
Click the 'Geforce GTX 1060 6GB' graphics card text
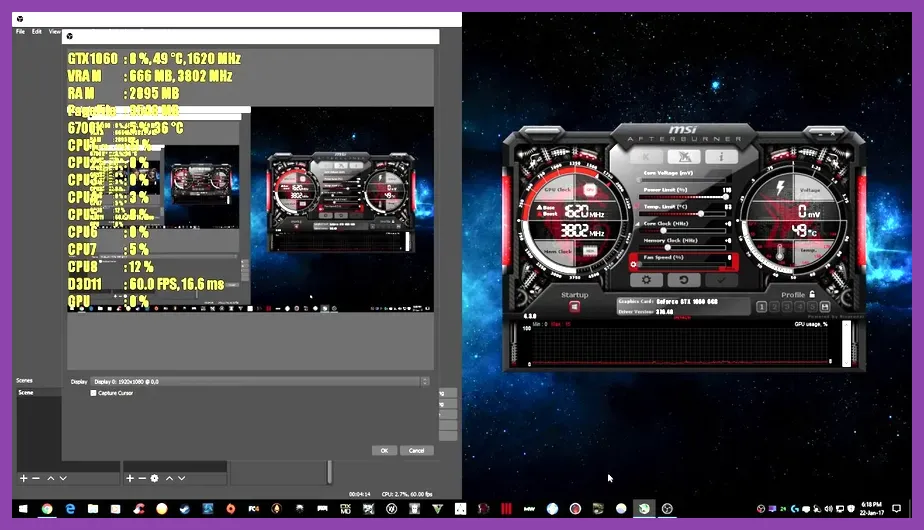point(687,301)
